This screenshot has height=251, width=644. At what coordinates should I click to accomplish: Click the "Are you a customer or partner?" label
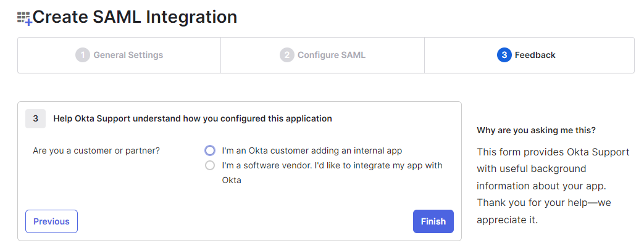(96, 150)
